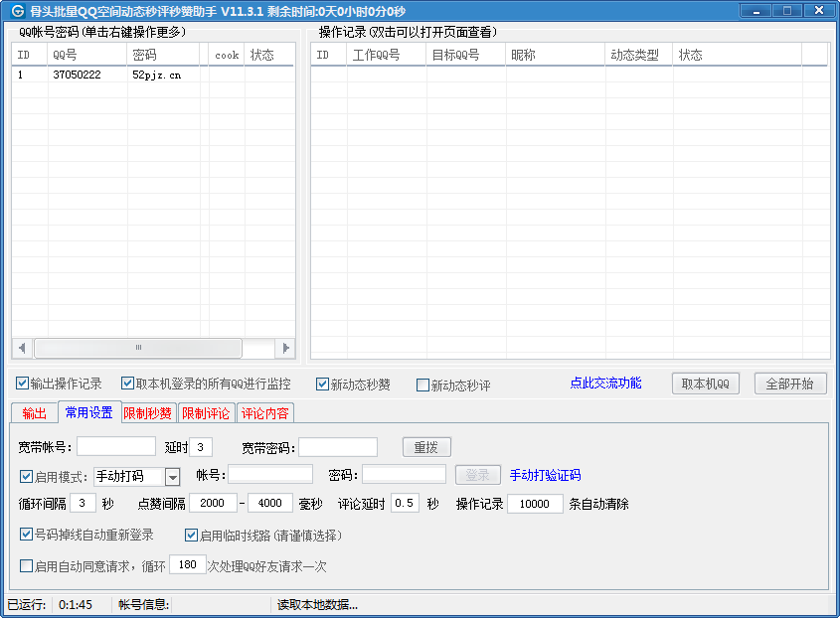Screen dimensions: 840x618
Task: Expand the 手动打码 mode dropdown
Action: coord(172,477)
